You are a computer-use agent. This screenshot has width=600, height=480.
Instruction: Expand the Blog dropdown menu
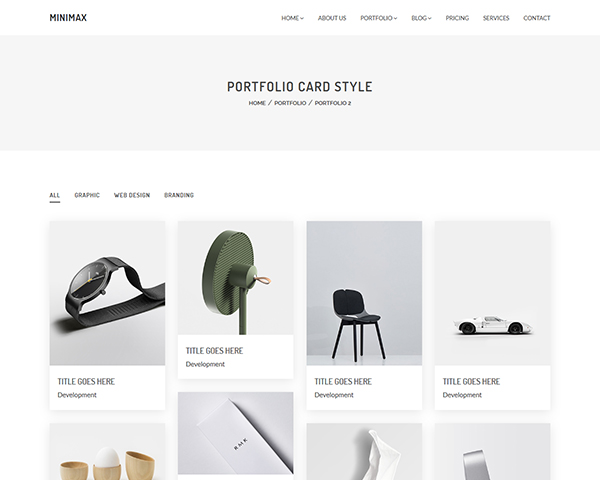click(421, 18)
